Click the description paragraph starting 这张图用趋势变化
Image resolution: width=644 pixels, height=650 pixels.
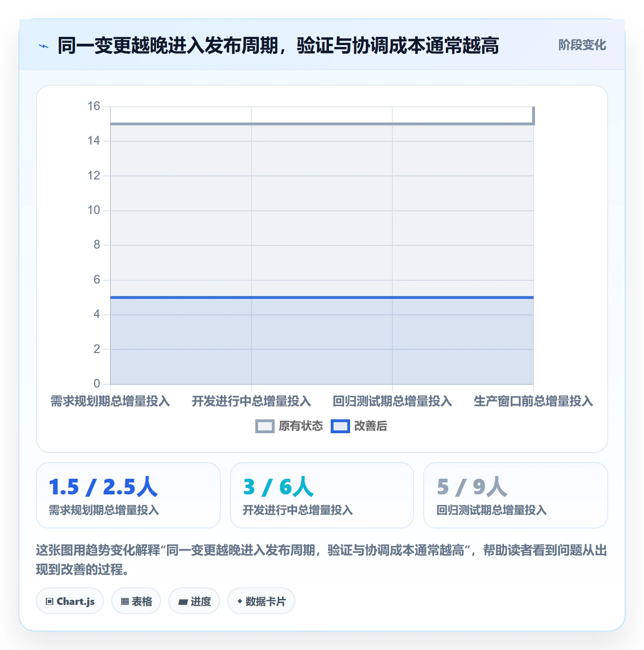(322, 560)
